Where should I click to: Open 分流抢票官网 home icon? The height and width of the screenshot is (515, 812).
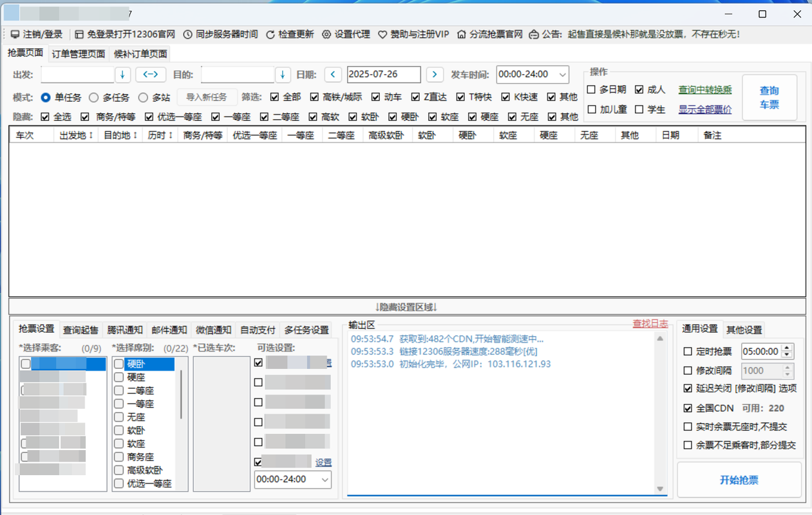tap(462, 34)
